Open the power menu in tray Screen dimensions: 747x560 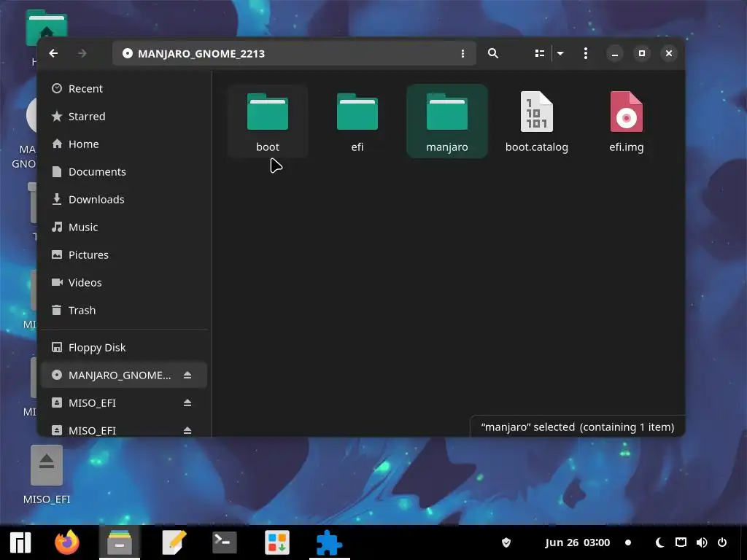tap(722, 542)
